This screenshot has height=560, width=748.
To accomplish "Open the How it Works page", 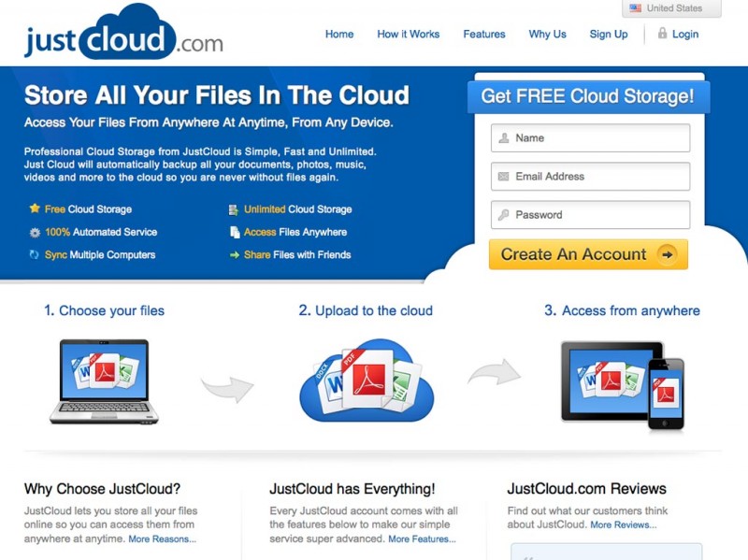I will point(409,35).
